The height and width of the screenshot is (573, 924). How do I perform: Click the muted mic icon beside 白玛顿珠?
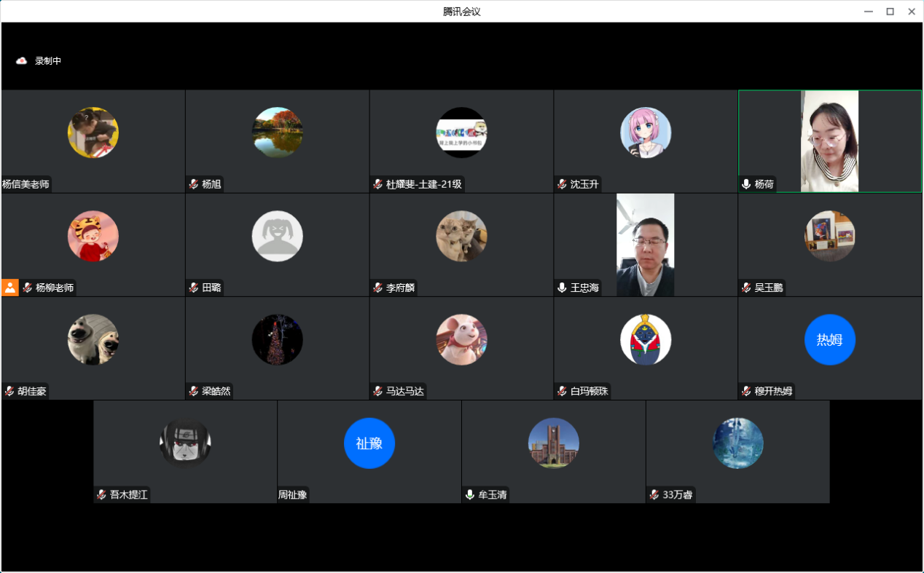(562, 391)
